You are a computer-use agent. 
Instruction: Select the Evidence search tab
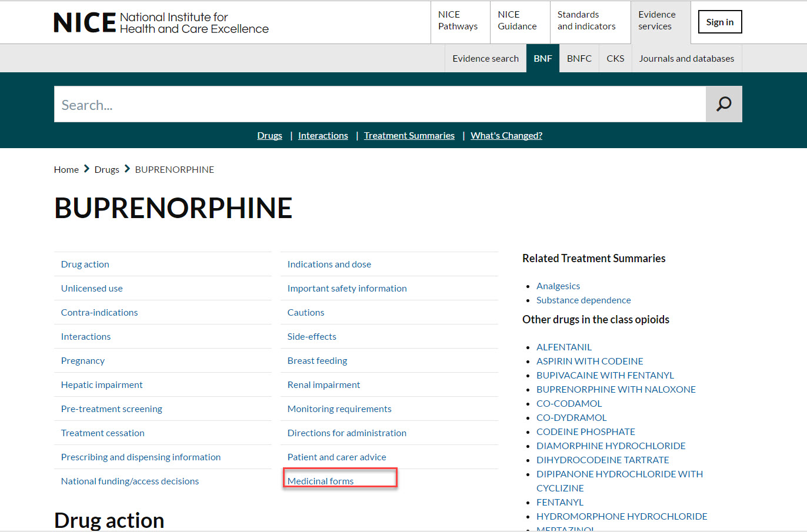click(485, 59)
